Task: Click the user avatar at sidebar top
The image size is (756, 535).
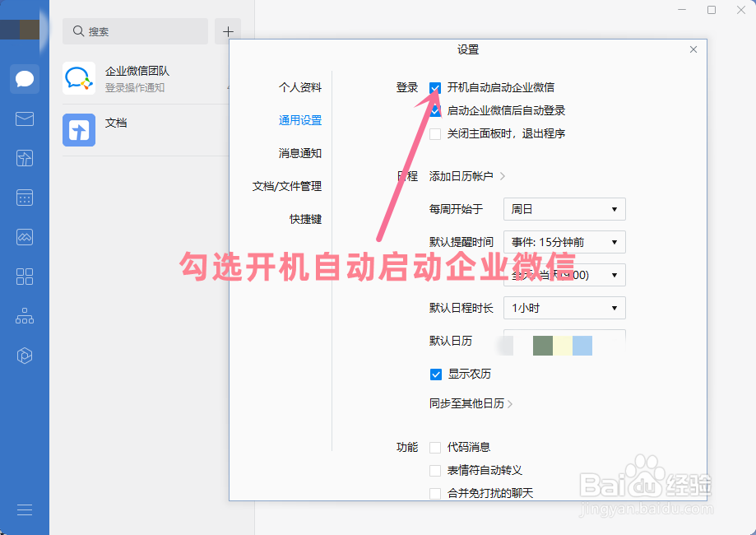Action: click(x=20, y=30)
